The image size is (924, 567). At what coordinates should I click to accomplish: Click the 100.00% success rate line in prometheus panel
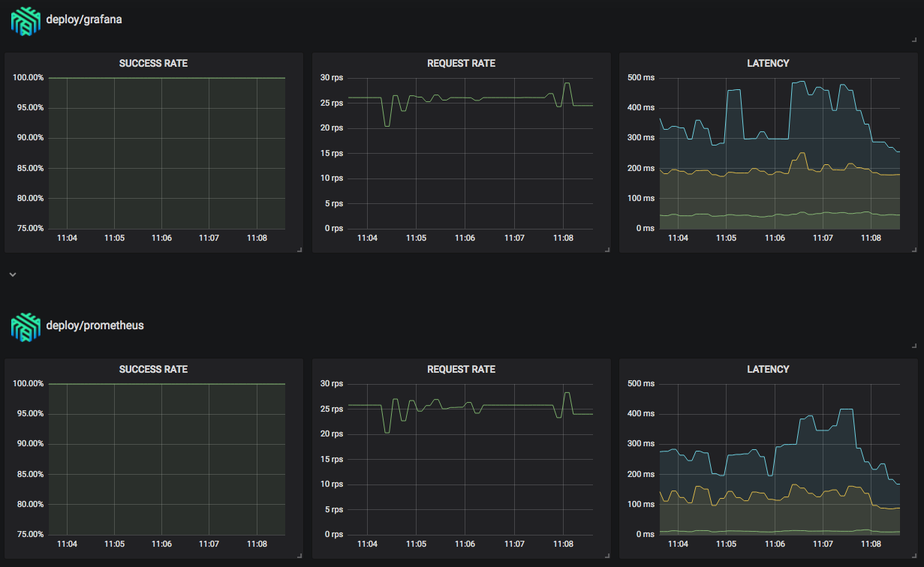point(165,382)
